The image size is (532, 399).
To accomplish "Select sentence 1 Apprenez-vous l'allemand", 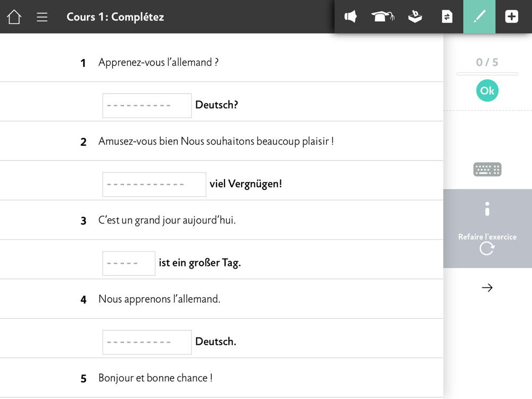I will pyautogui.click(x=159, y=62).
